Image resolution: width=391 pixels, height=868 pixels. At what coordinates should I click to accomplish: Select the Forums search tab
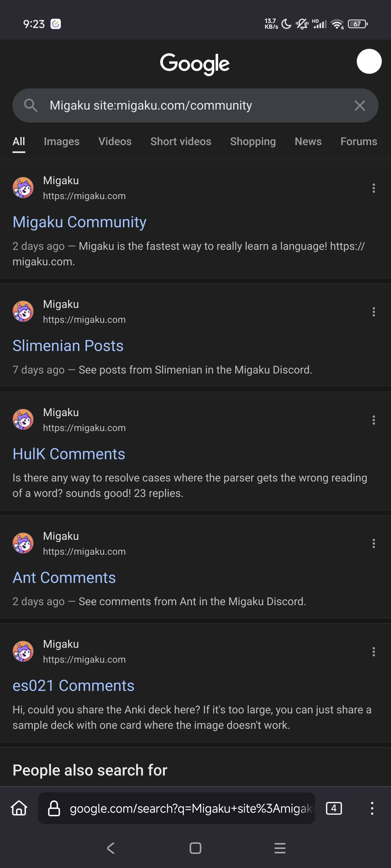click(359, 142)
